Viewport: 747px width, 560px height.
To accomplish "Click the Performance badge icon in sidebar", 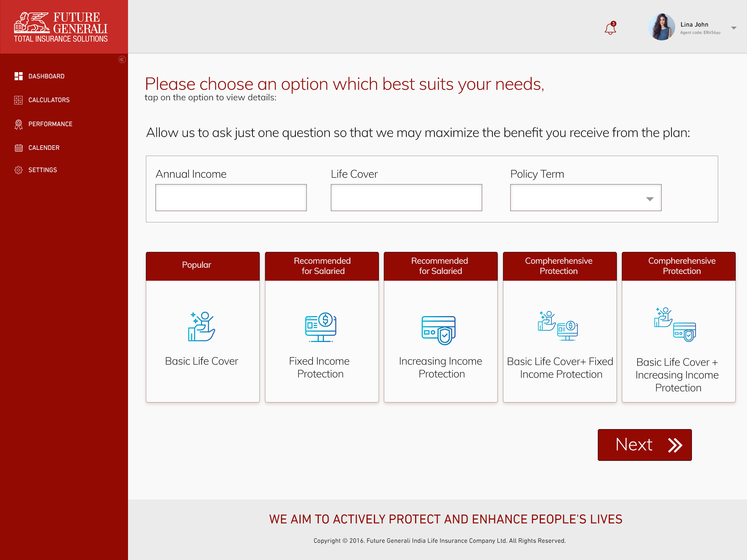I will [x=18, y=124].
